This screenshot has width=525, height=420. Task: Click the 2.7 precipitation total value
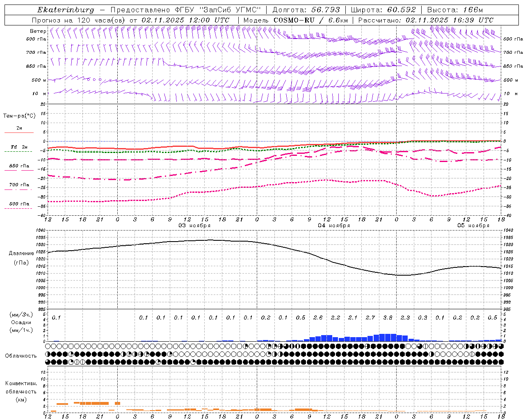pos(370,318)
